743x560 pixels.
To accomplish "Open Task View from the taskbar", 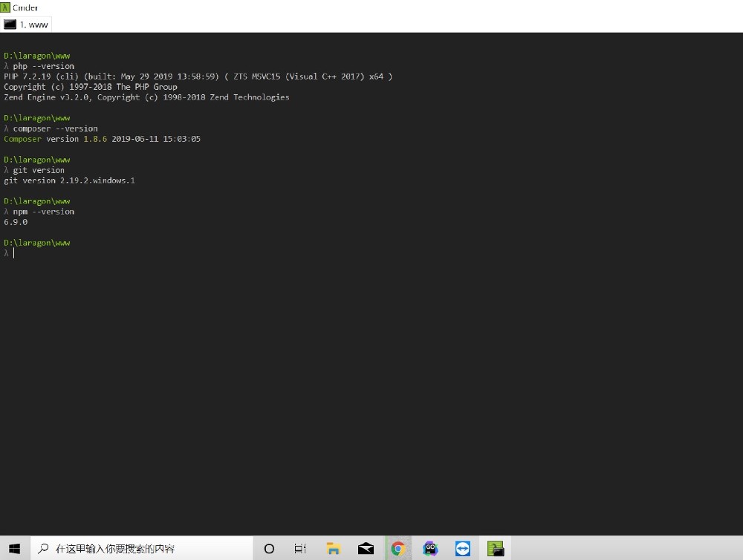I will coord(300,549).
